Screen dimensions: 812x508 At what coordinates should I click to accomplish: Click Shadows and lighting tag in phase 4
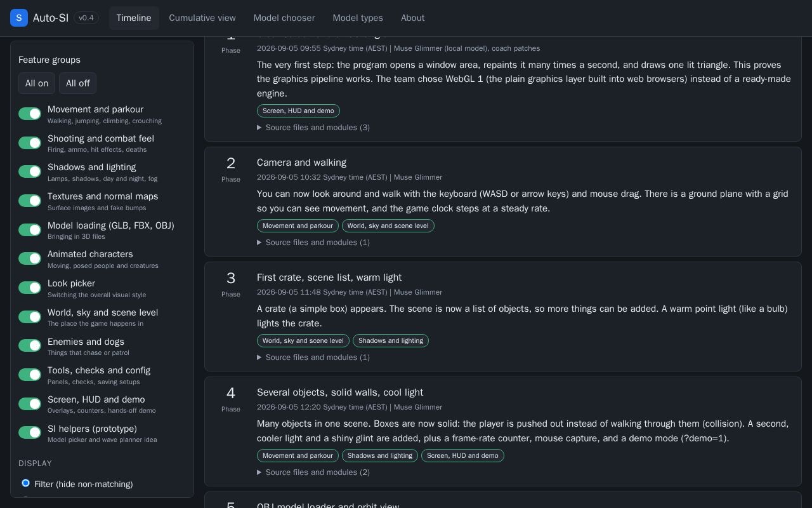point(380,455)
